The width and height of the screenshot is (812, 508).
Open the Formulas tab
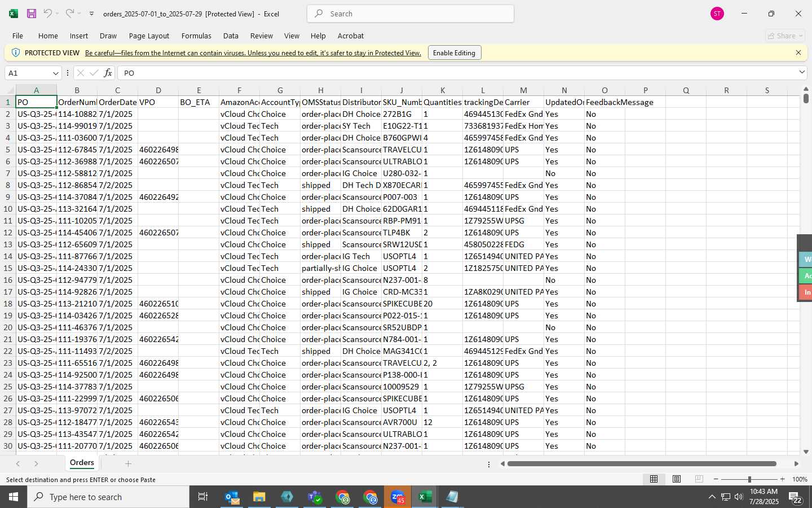pyautogui.click(x=196, y=36)
